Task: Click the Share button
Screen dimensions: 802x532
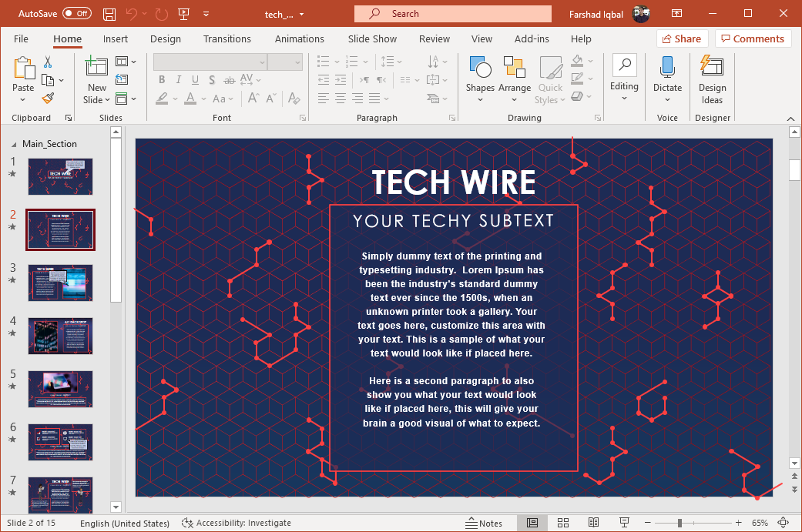Action: [x=681, y=39]
